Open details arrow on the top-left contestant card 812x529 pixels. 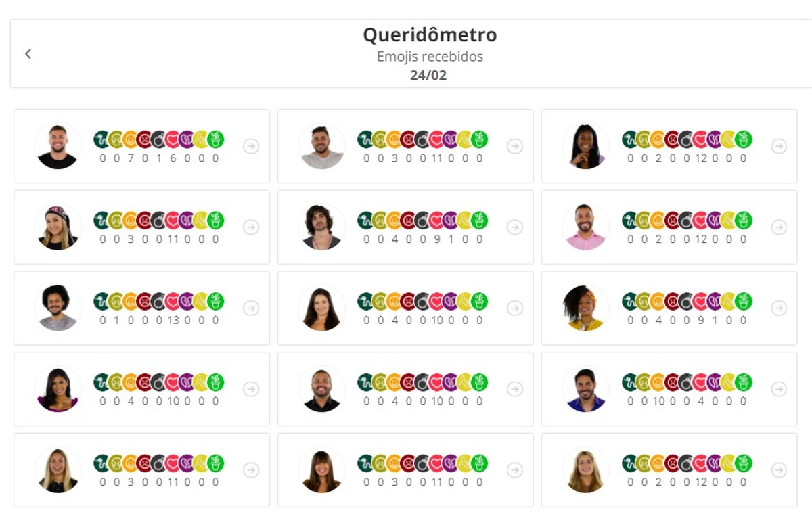(x=252, y=146)
